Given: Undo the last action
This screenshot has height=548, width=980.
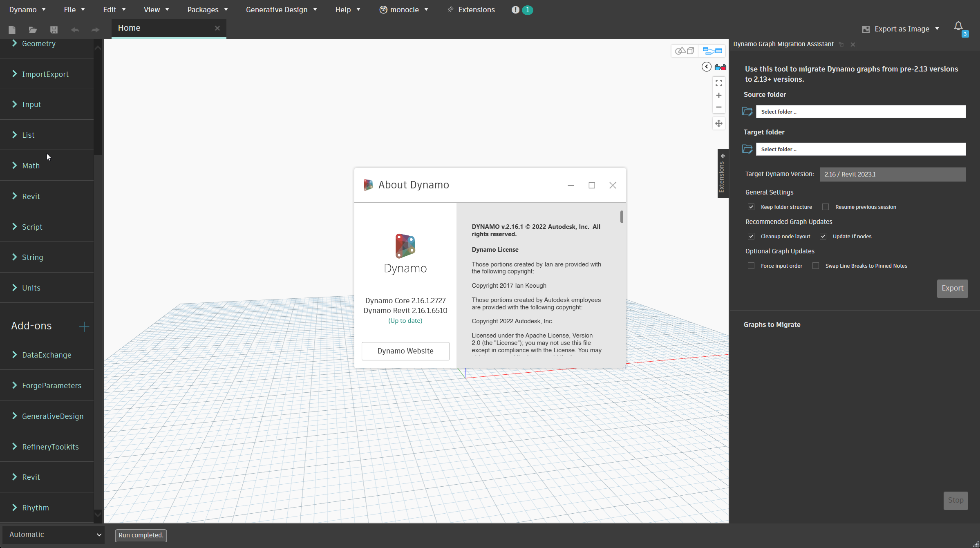Looking at the screenshot, I should click(x=74, y=30).
